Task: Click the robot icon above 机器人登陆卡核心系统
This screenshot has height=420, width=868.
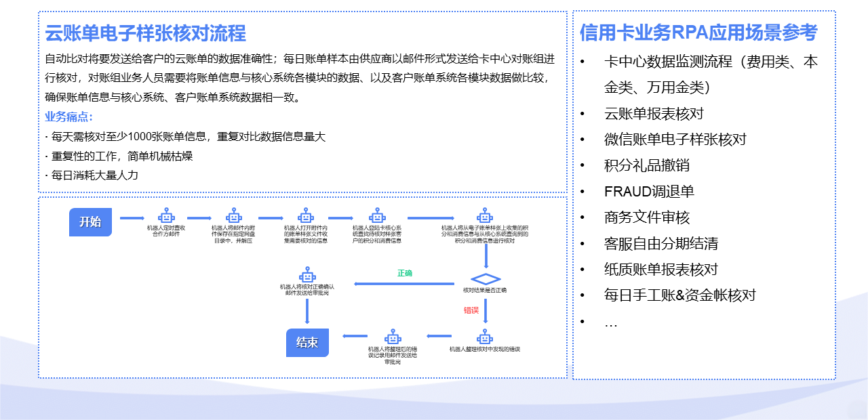Action: tap(377, 216)
